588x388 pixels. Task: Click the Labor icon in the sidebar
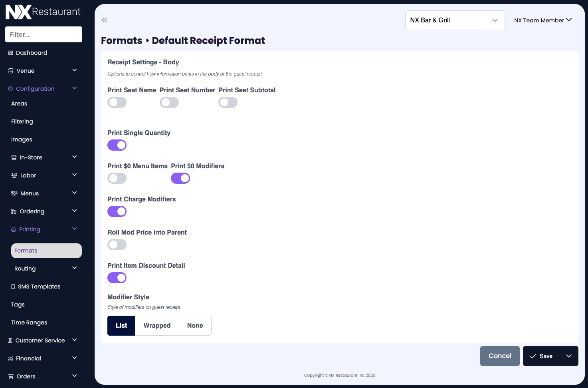[13, 175]
